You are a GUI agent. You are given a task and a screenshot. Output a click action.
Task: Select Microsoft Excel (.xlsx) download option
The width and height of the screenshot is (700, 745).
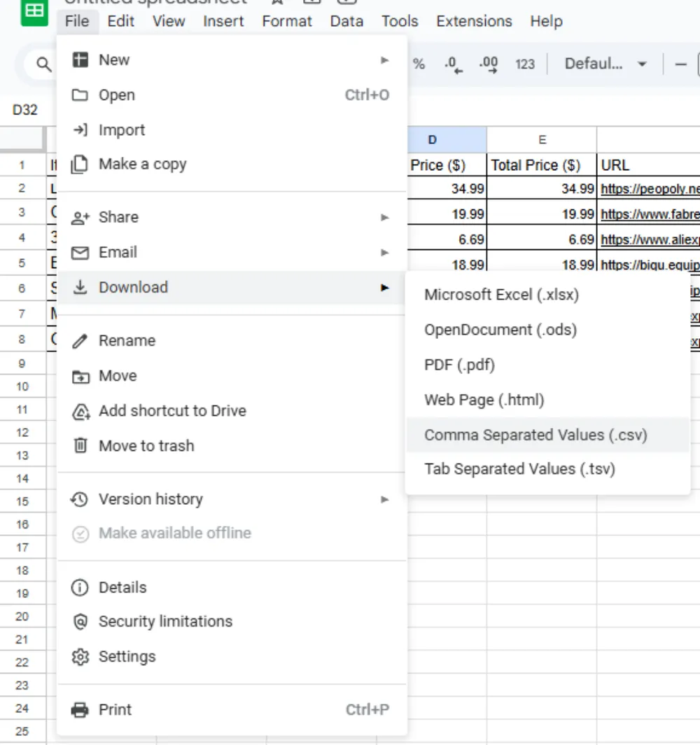[x=501, y=295]
